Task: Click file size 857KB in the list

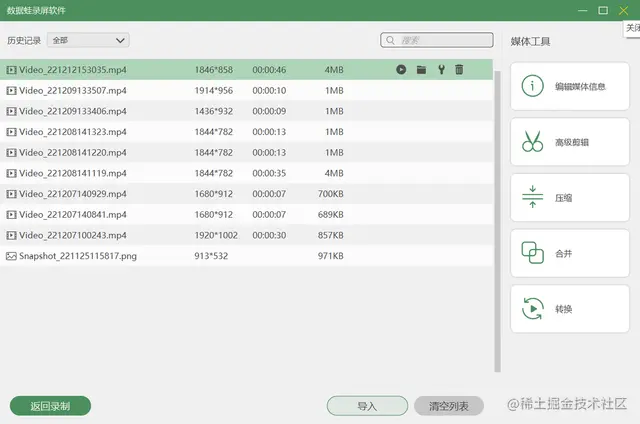Action: tap(331, 235)
